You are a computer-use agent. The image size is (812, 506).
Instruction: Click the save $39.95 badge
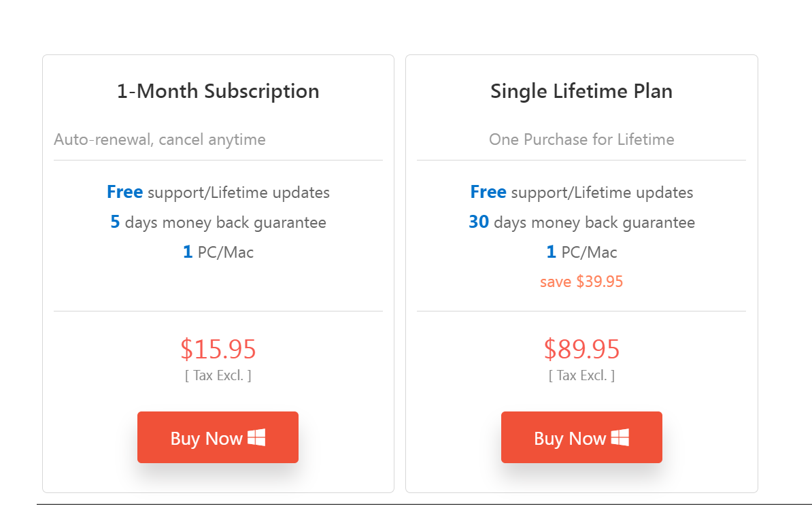pyautogui.click(x=581, y=281)
